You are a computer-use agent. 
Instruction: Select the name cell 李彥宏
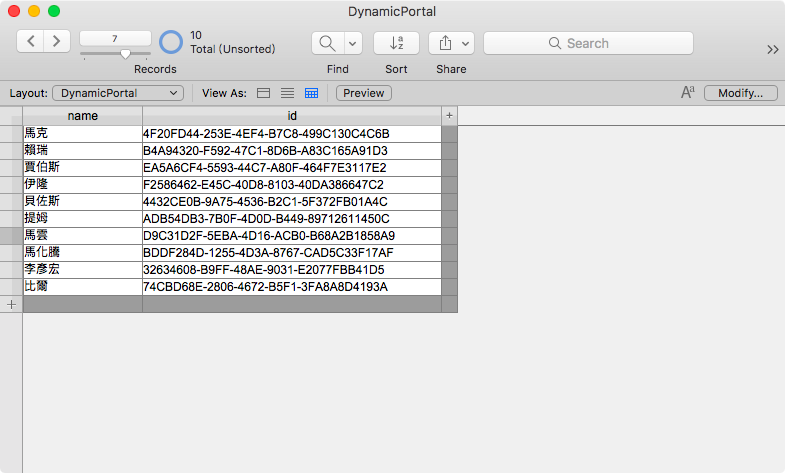coord(83,270)
